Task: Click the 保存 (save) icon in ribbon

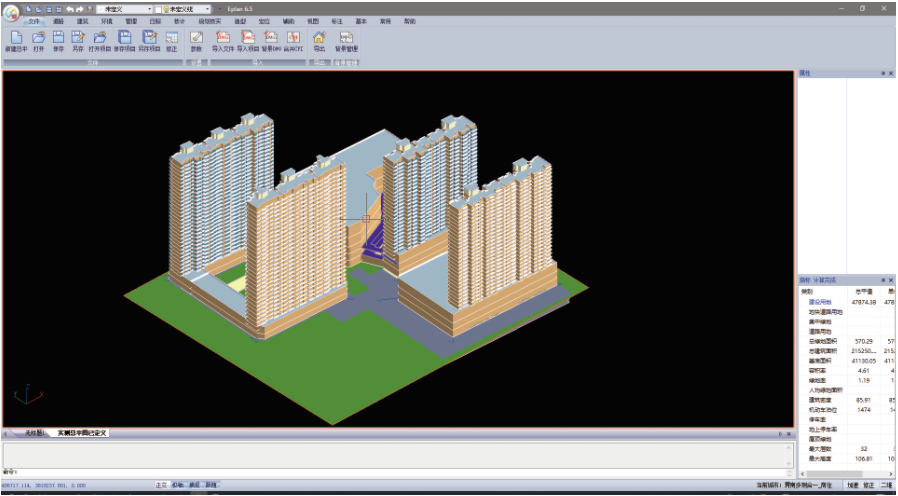Action: coord(59,37)
